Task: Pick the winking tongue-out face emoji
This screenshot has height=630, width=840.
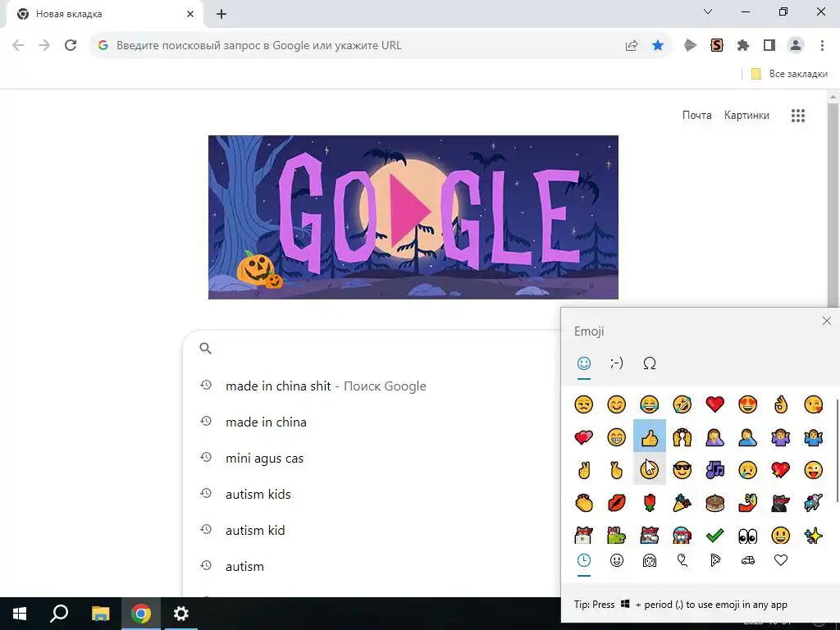Action: [x=813, y=470]
